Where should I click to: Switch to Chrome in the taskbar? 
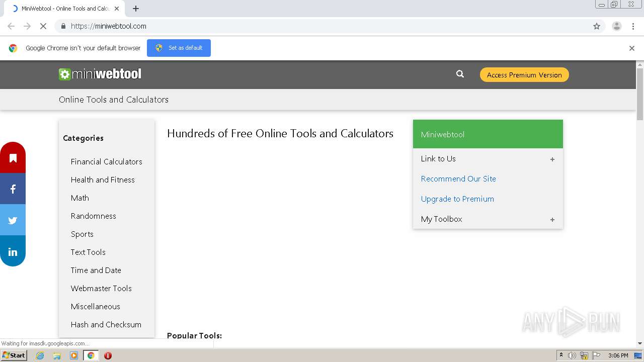pyautogui.click(x=91, y=355)
